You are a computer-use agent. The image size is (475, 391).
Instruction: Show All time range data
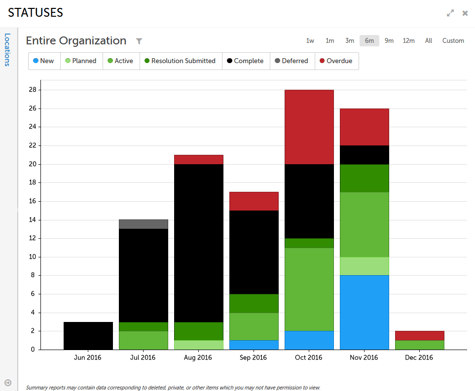click(x=428, y=41)
